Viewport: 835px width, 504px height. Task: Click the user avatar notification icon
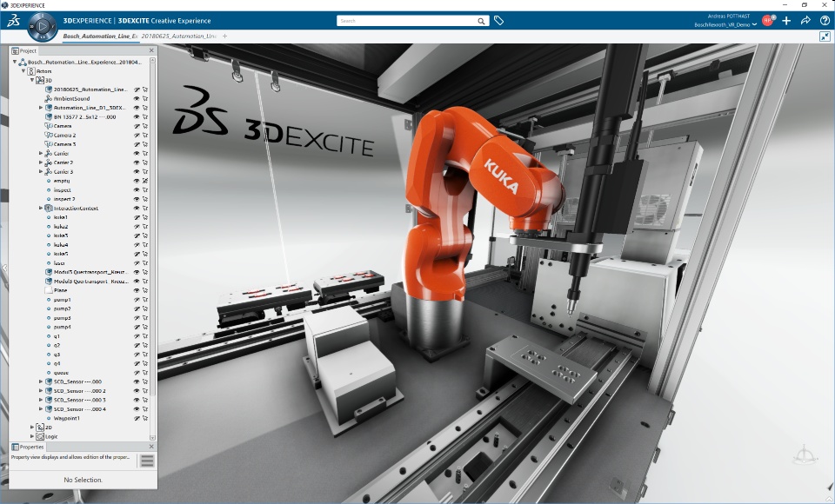(x=768, y=20)
